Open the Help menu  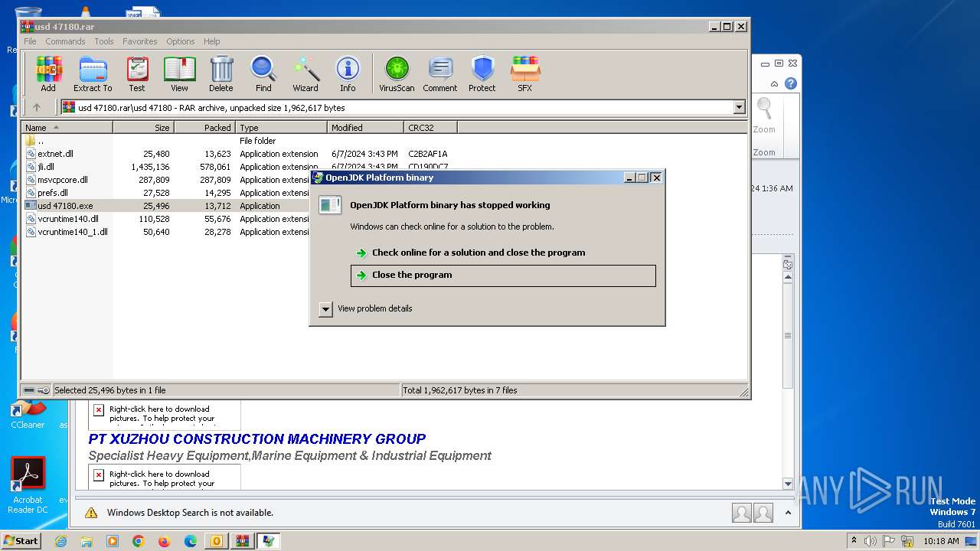(x=212, y=41)
